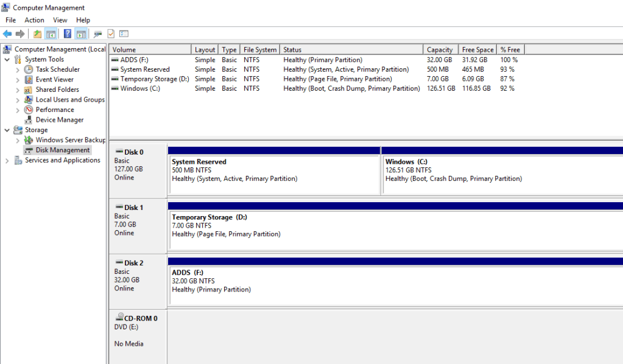This screenshot has height=364, width=623.
Task: Toggle Show/Hide Action Pane toolbar button
Action: [x=80, y=34]
